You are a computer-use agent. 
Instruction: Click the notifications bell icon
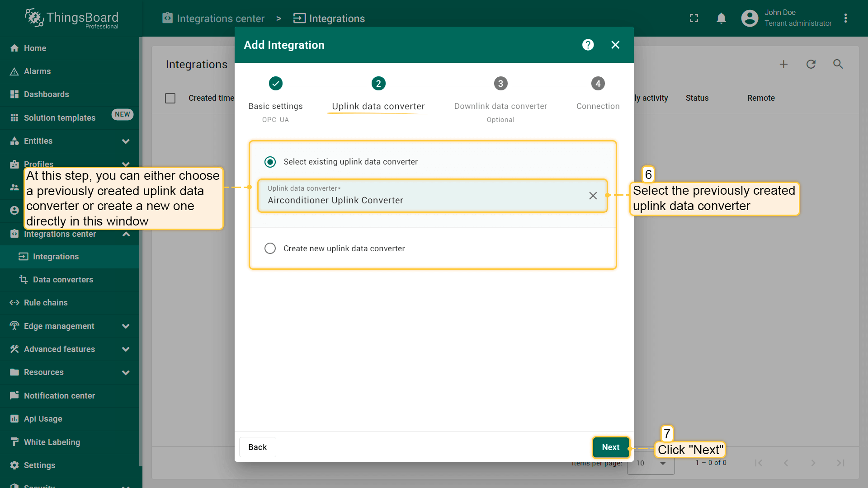point(721,19)
